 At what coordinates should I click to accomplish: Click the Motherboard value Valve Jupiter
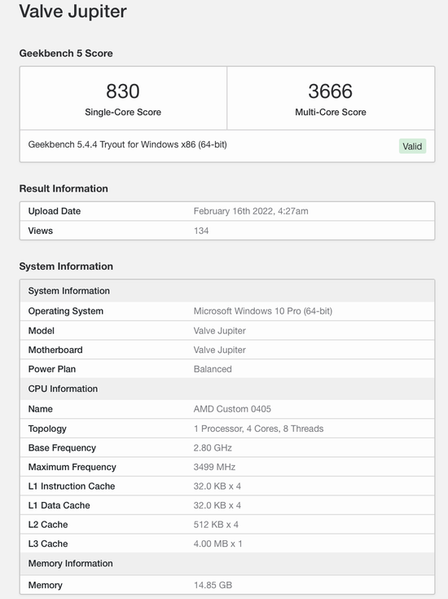tap(220, 350)
